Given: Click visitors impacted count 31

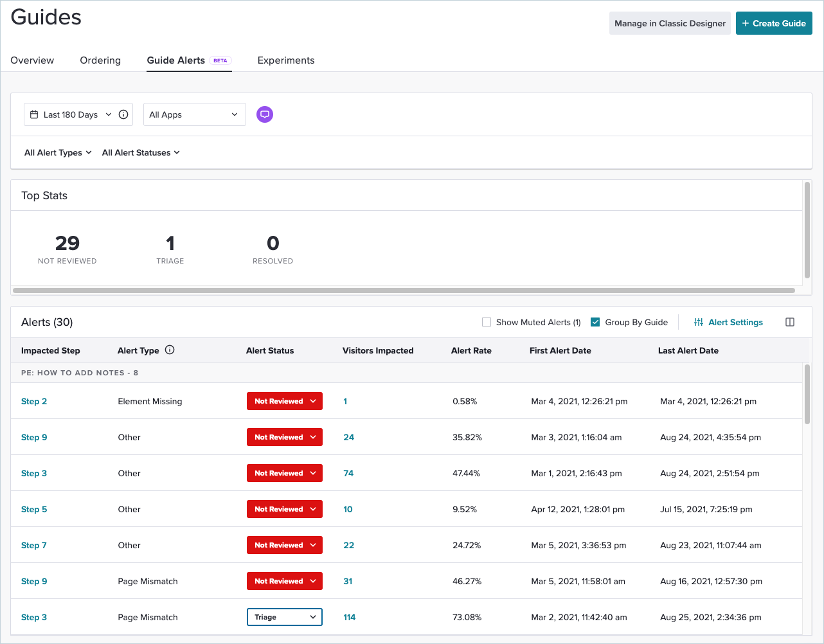Looking at the screenshot, I should point(348,581).
